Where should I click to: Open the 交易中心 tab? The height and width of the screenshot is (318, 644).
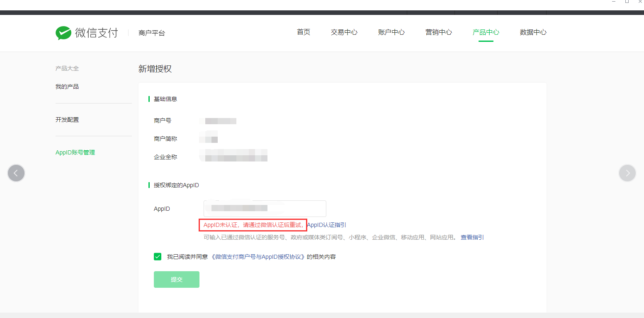[x=344, y=32]
